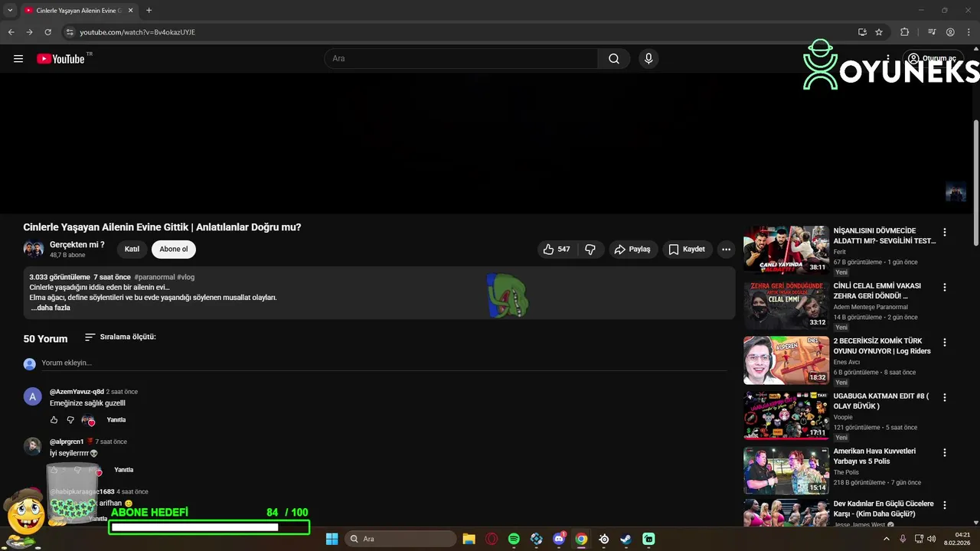The image size is (980, 551).
Task: Open options menu for CİNLİ CELAL EMMİ video
Action: [944, 288]
